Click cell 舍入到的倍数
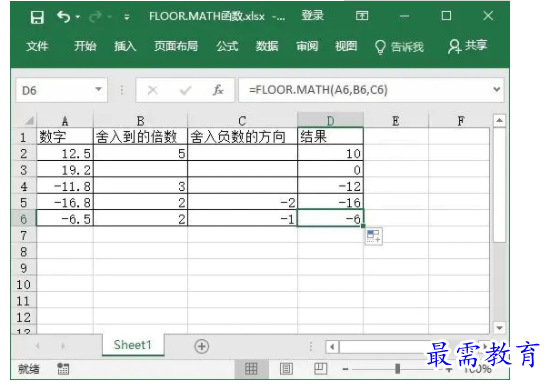Image resolution: width=548 pixels, height=386 pixels. point(140,136)
